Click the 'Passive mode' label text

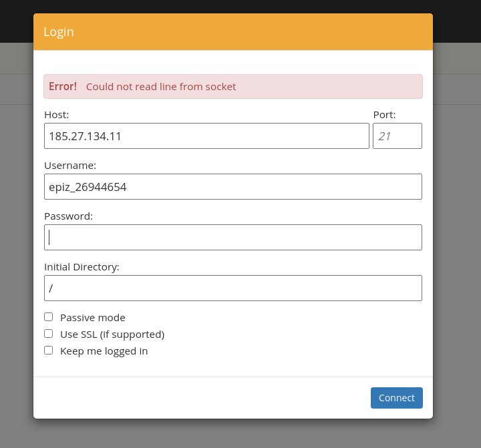coord(93,318)
